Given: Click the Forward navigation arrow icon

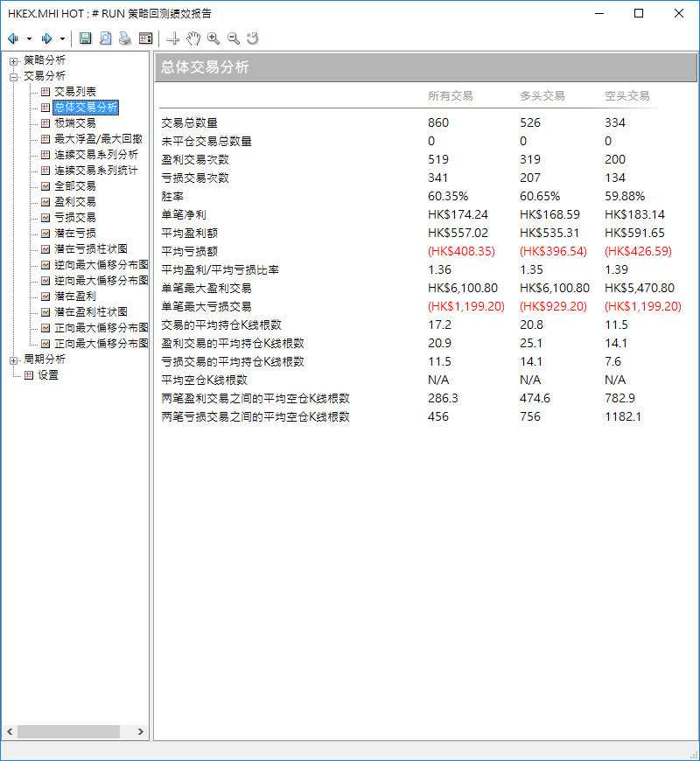Looking at the screenshot, I should pyautogui.click(x=46, y=38).
